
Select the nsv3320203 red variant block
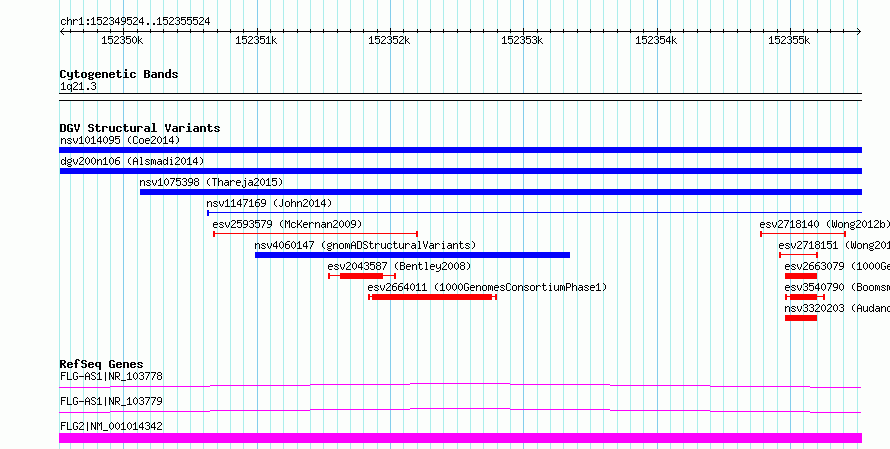click(x=801, y=318)
